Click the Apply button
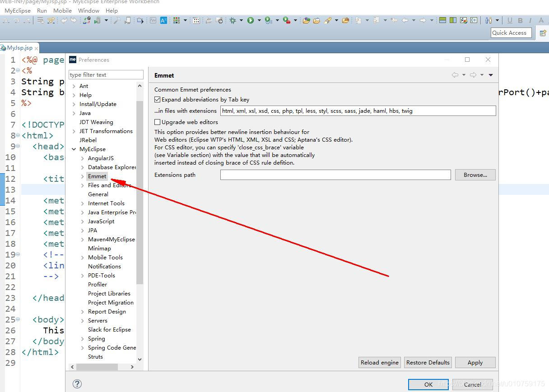549x392 pixels. click(x=475, y=362)
